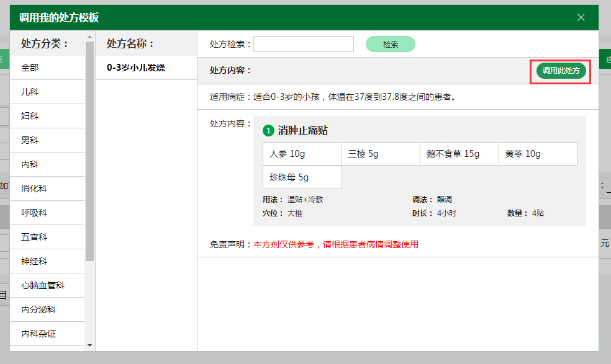611x364 pixels.
Task: Close the prescription template dialog
Action: (581, 17)
